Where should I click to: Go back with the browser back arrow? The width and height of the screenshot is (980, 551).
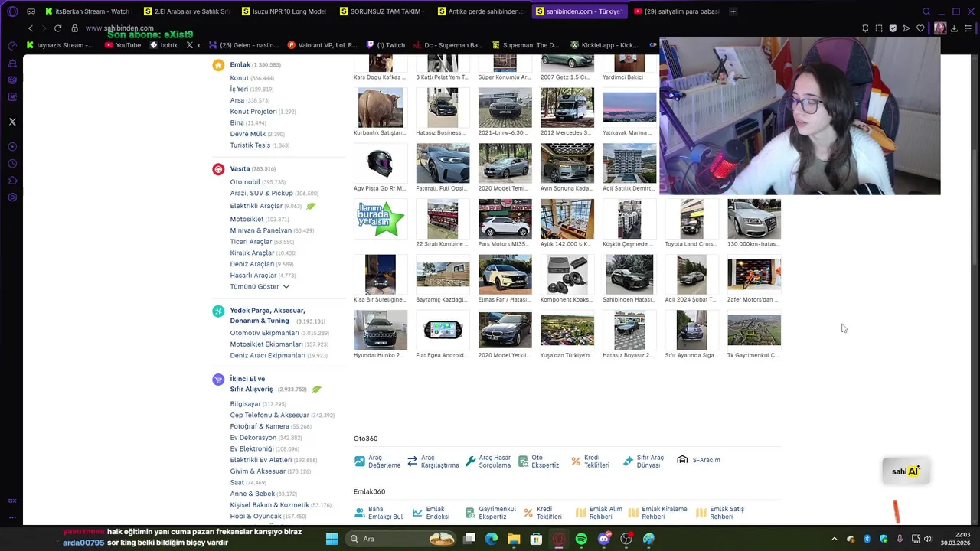tap(31, 28)
